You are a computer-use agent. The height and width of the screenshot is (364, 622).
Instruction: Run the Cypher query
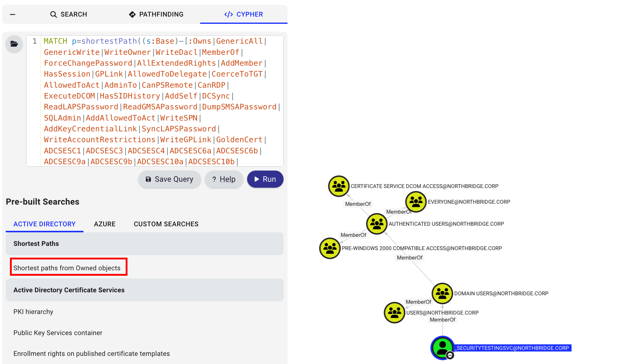265,179
